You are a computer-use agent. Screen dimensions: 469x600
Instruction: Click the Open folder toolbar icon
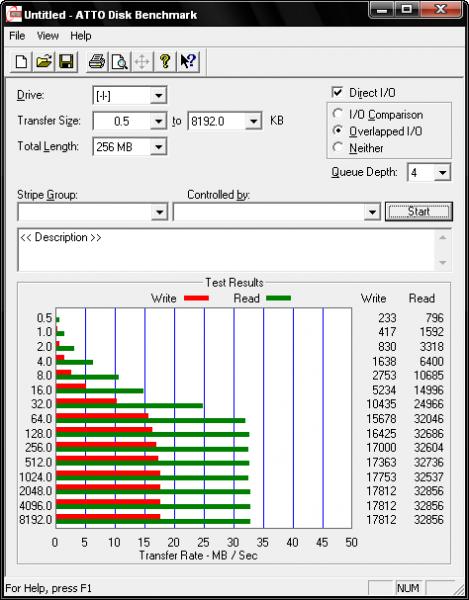pyautogui.click(x=44, y=62)
